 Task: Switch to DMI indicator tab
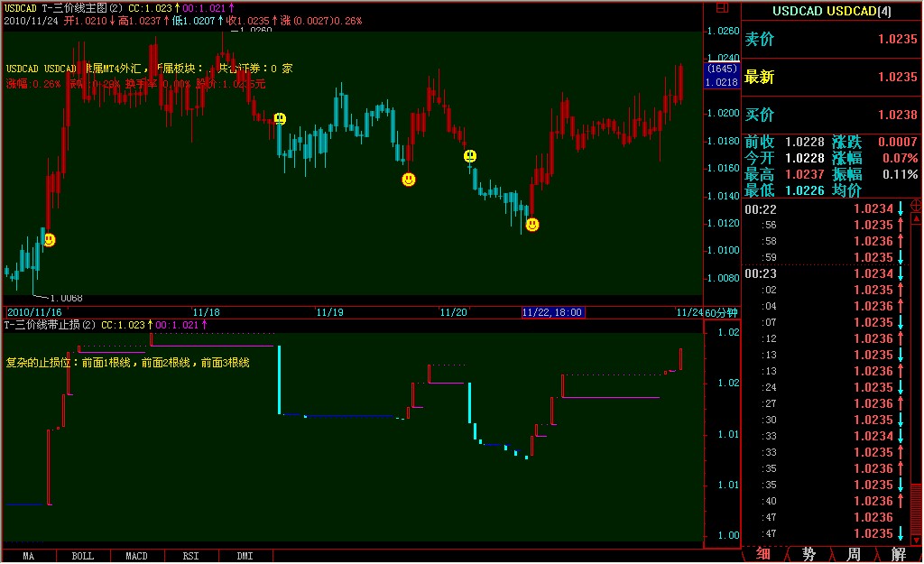click(x=245, y=556)
